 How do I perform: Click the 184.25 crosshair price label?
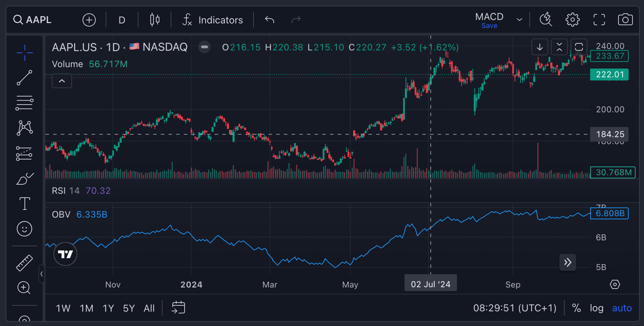[x=609, y=134]
